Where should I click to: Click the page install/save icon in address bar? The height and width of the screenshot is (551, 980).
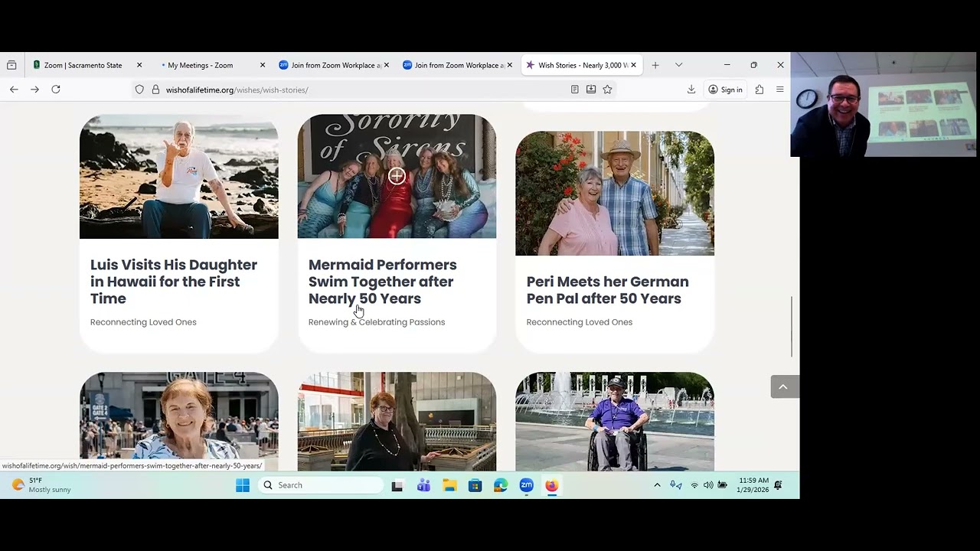point(591,90)
